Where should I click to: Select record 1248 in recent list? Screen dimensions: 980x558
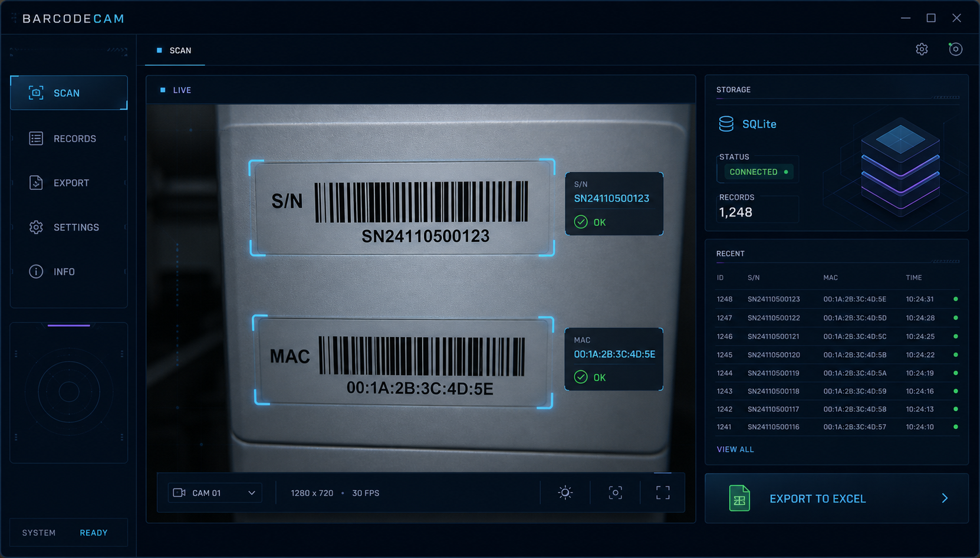click(x=837, y=299)
